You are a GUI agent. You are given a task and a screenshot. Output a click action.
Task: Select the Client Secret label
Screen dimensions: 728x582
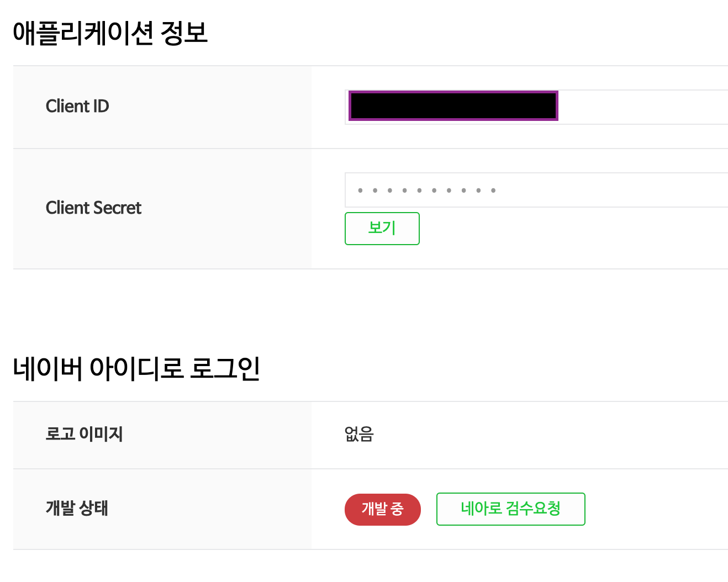pos(93,208)
